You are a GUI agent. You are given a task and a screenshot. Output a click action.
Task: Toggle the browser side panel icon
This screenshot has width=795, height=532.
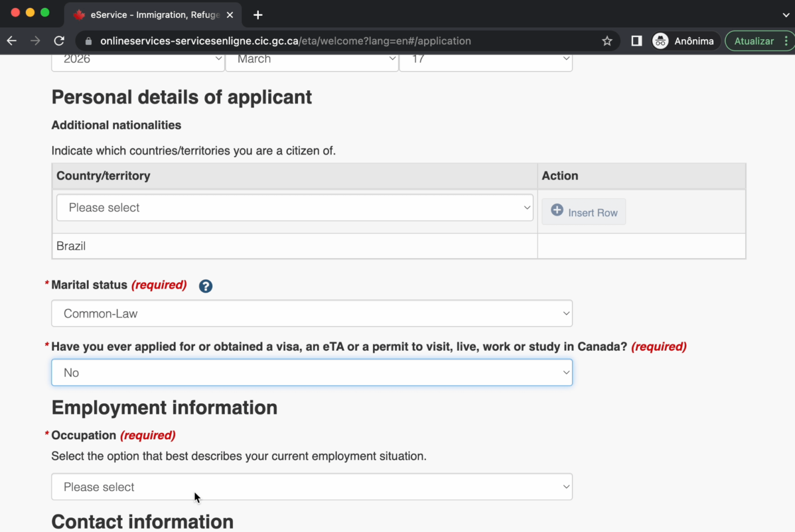tap(636, 41)
